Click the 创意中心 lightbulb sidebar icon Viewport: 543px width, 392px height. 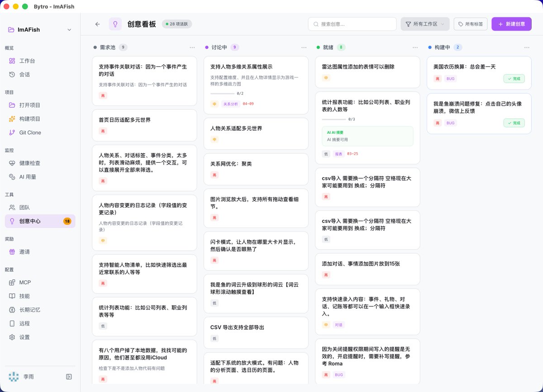[12, 221]
